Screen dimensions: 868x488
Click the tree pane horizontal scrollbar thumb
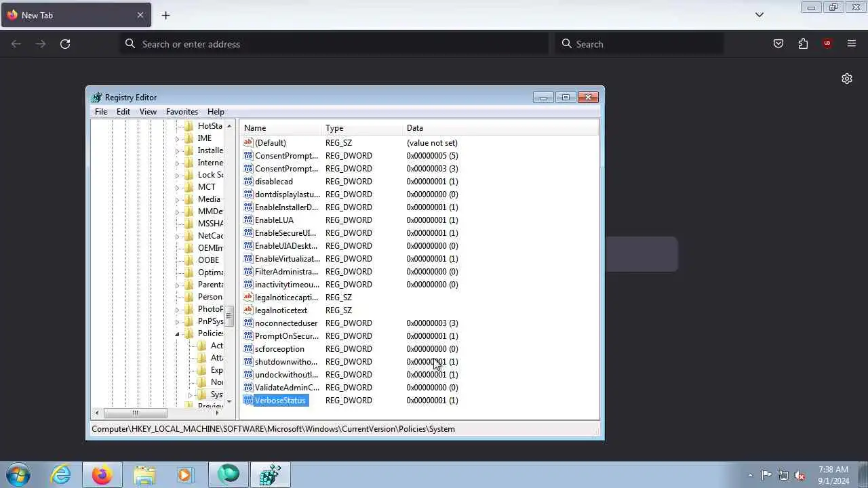point(136,413)
